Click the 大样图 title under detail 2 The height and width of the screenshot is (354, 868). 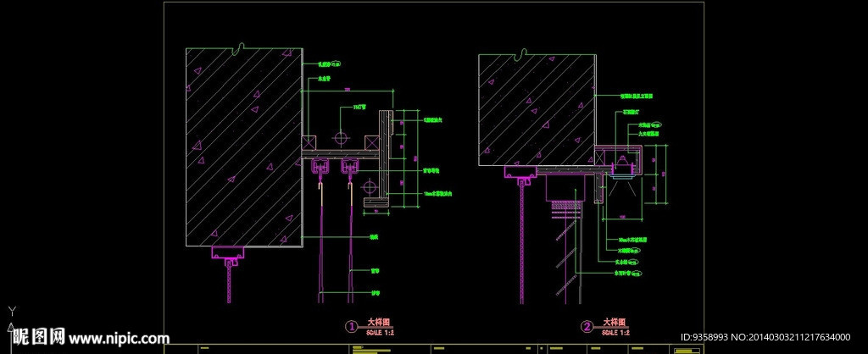tap(611, 322)
